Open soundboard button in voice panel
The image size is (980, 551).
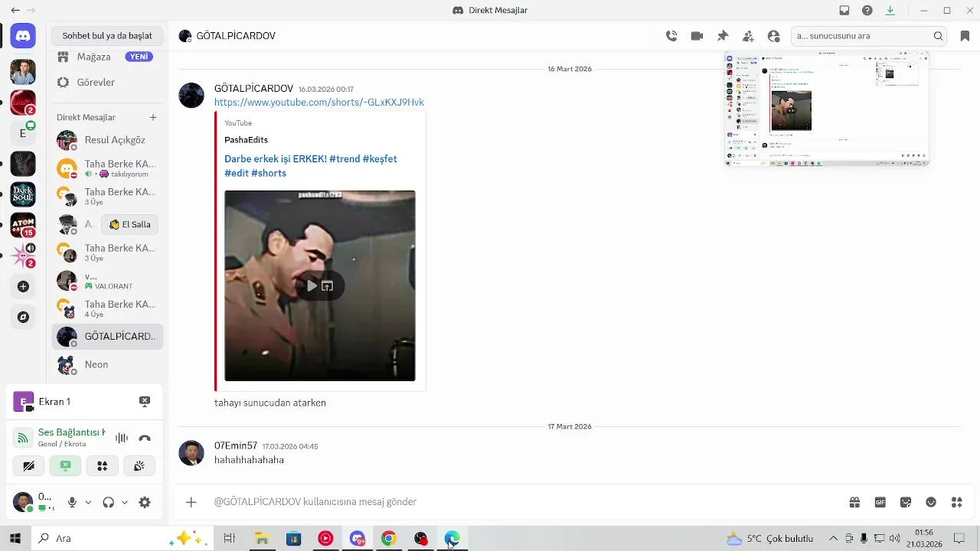tap(139, 465)
